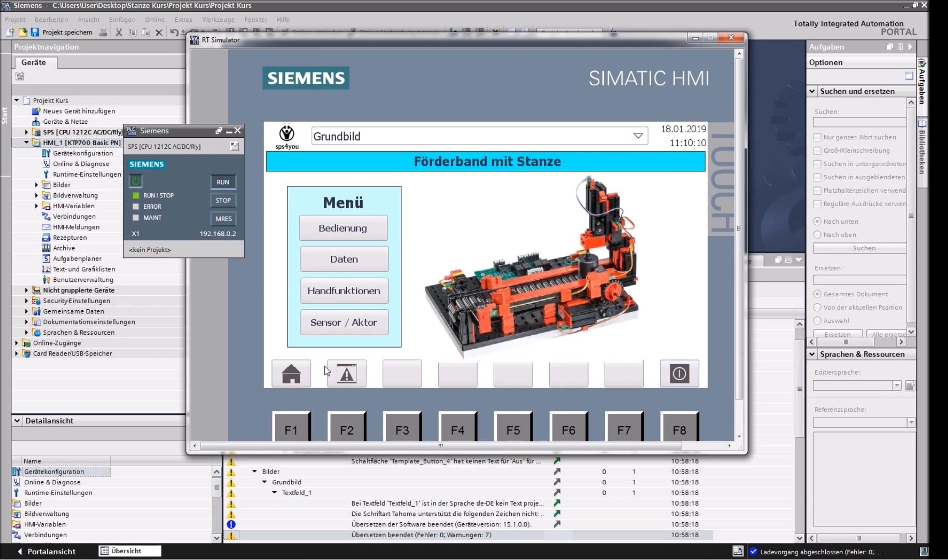Toggle the 'Groß-/Kleinschreibung' checkbox
The width and height of the screenshot is (948, 560).
point(817,151)
